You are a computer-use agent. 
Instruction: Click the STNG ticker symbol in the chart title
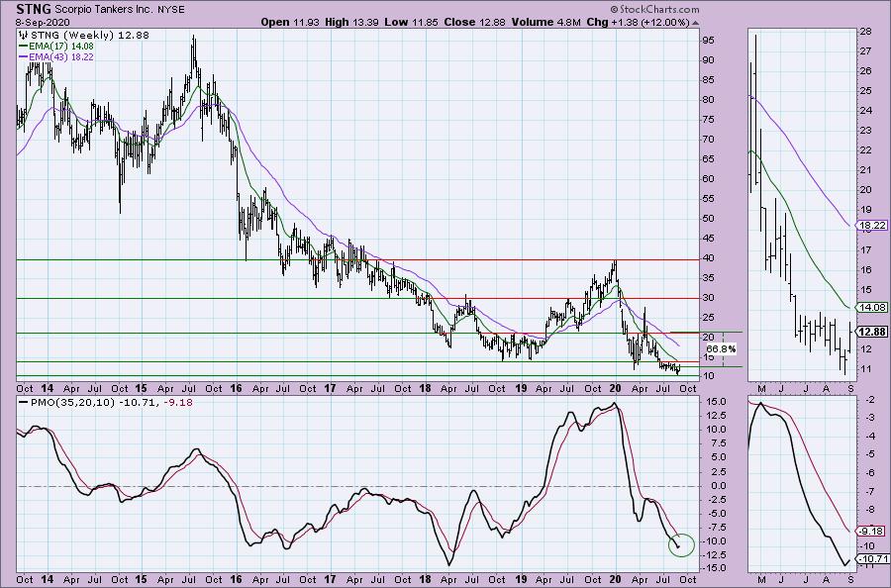tap(34, 9)
